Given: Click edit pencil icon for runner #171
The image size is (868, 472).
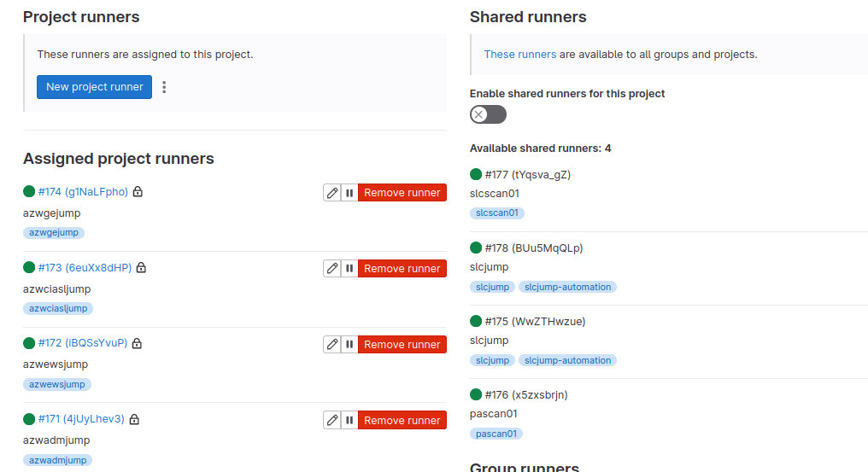Looking at the screenshot, I should [332, 421].
